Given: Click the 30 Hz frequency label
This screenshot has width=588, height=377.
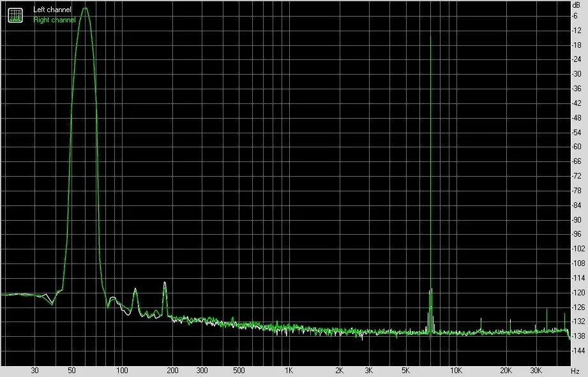Looking at the screenshot, I should tap(34, 371).
